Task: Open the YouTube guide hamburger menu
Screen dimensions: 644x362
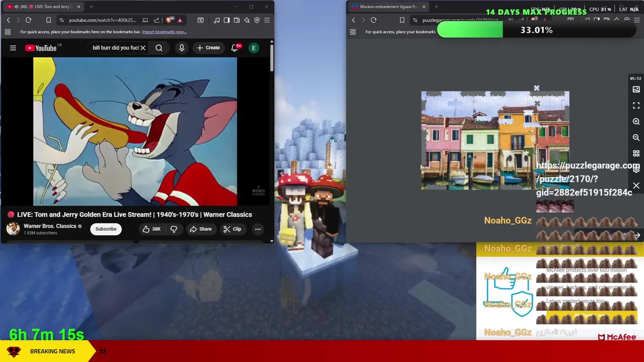Action: 13,48
